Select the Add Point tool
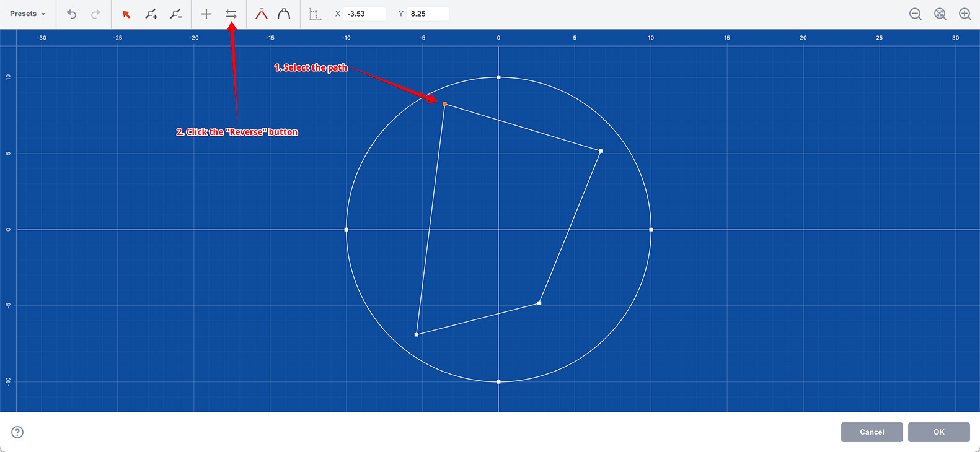The image size is (980, 452). 151,14
